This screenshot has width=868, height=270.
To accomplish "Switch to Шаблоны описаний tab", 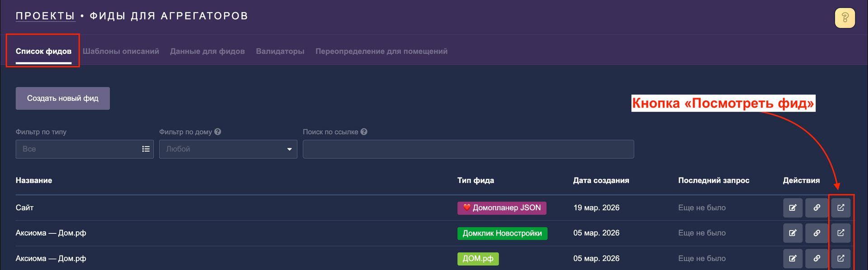I will pyautogui.click(x=121, y=52).
